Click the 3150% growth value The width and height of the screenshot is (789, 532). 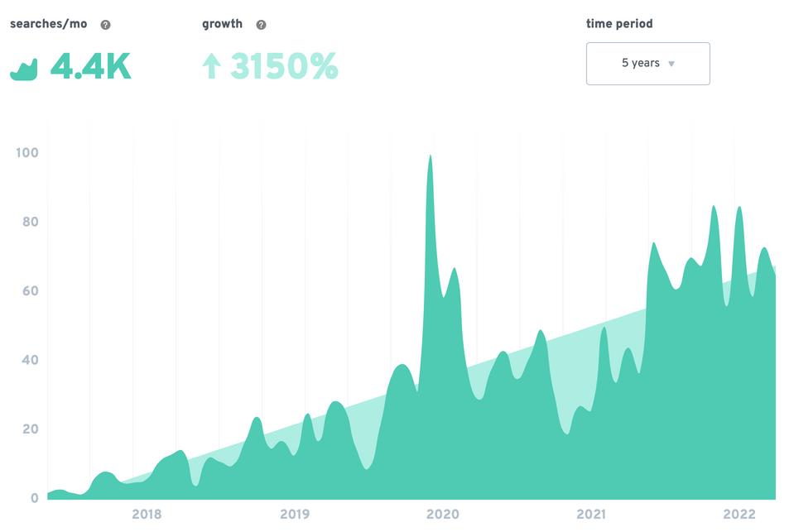click(284, 67)
